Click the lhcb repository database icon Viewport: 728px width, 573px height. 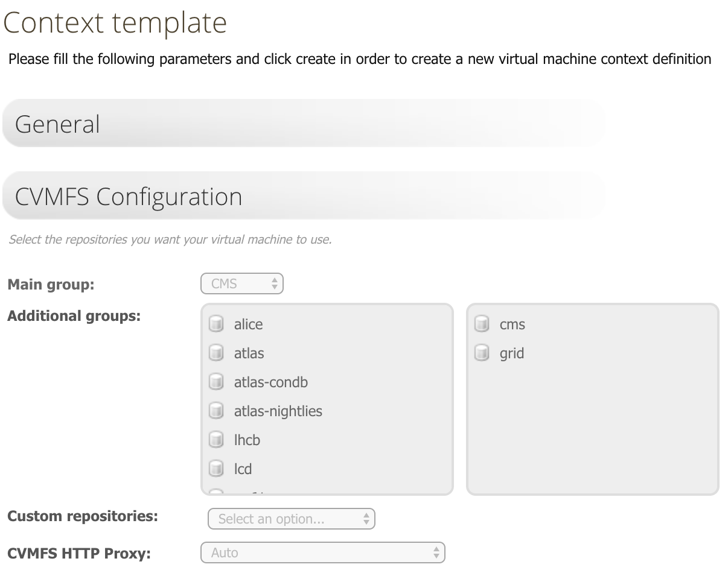pos(216,440)
